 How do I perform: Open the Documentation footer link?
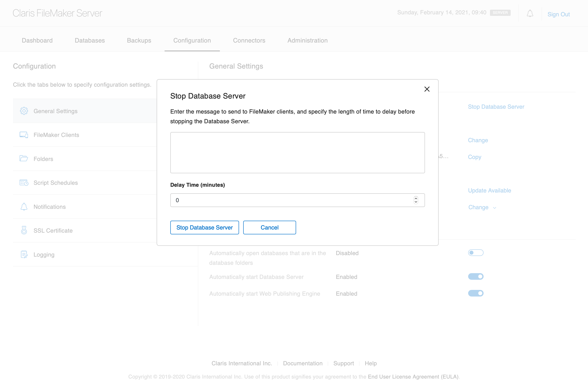coord(303,363)
